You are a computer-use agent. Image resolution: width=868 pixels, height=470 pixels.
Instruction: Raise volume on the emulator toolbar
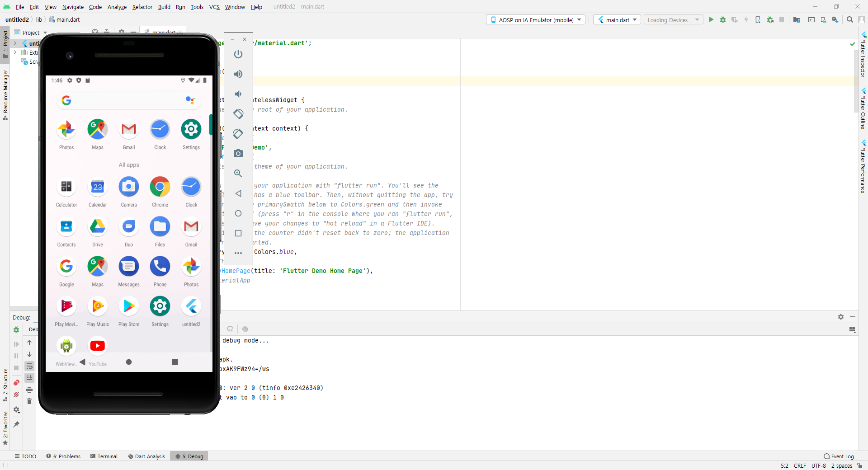[238, 74]
